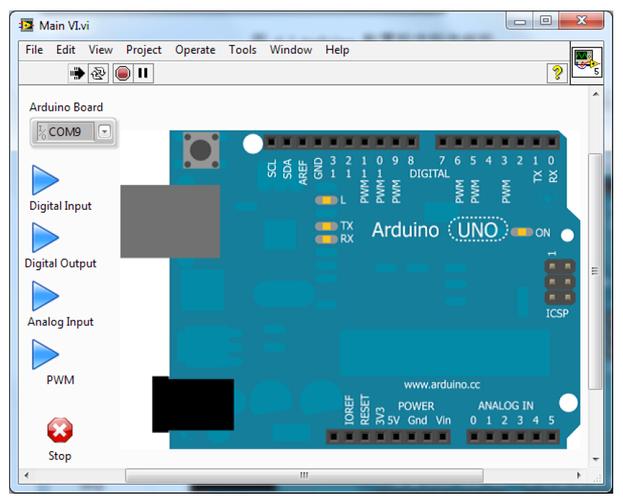Open the Tools menu
This screenshot has height=500, width=623.
(x=242, y=50)
